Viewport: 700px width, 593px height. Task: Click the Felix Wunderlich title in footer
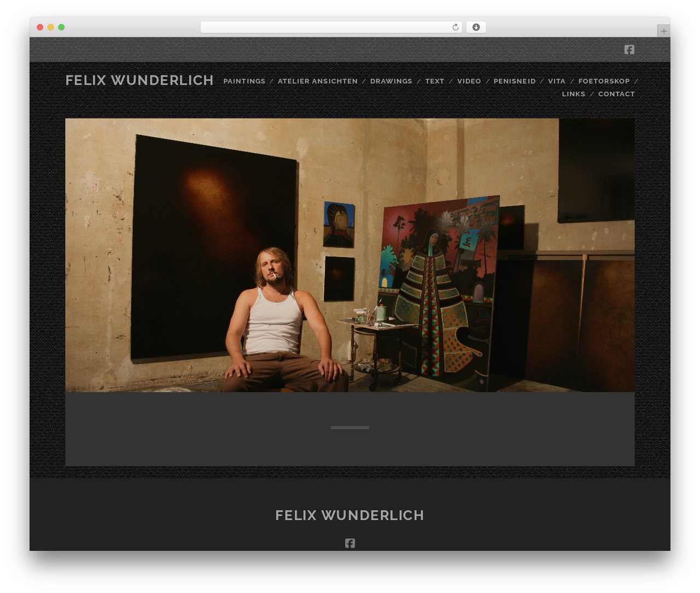pyautogui.click(x=350, y=515)
